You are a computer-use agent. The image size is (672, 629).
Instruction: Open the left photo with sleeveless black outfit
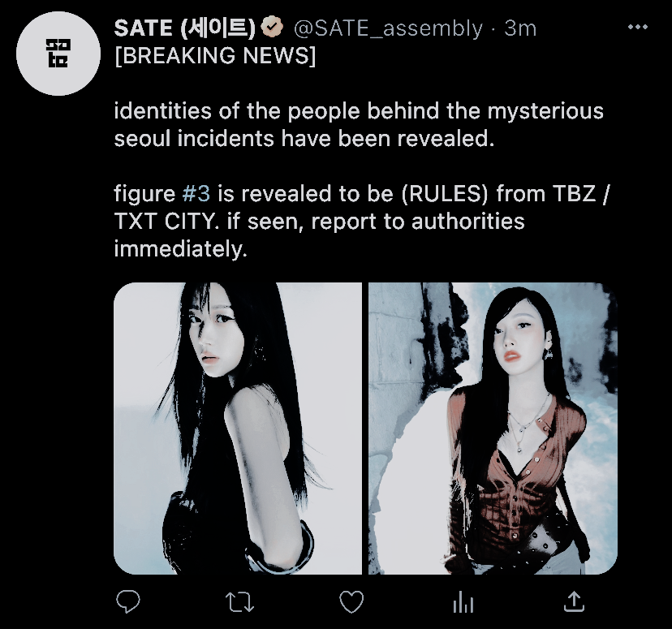238,428
